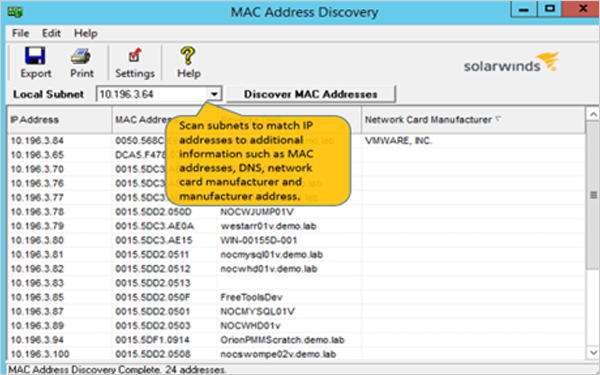
Task: Open the Help menu
Action: coord(86,33)
